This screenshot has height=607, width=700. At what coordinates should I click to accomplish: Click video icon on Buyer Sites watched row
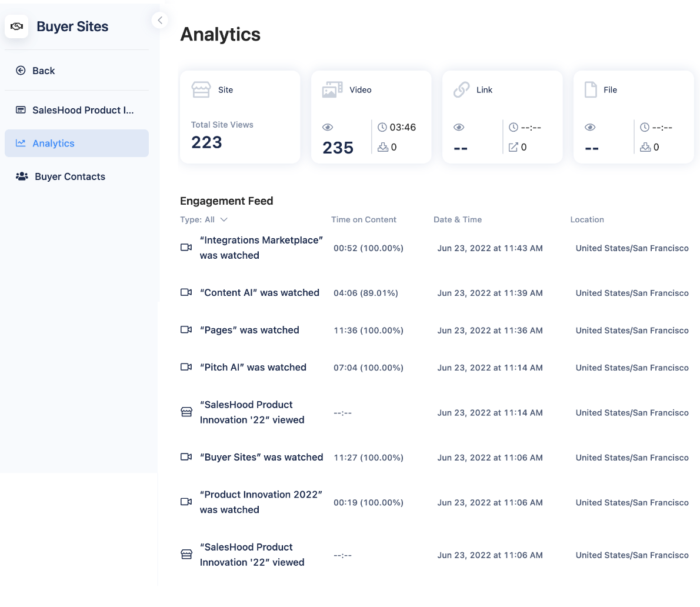[186, 457]
